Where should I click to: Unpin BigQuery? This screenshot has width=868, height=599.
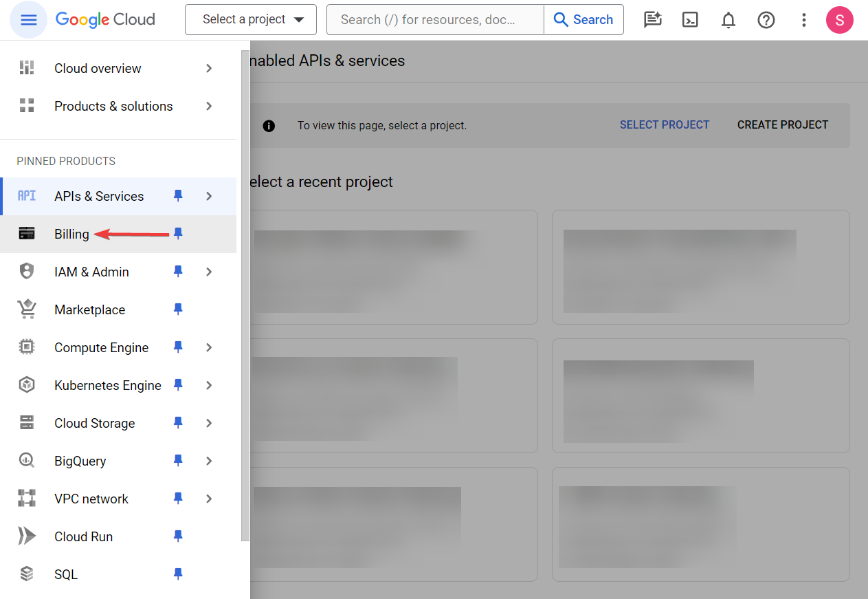(x=178, y=461)
